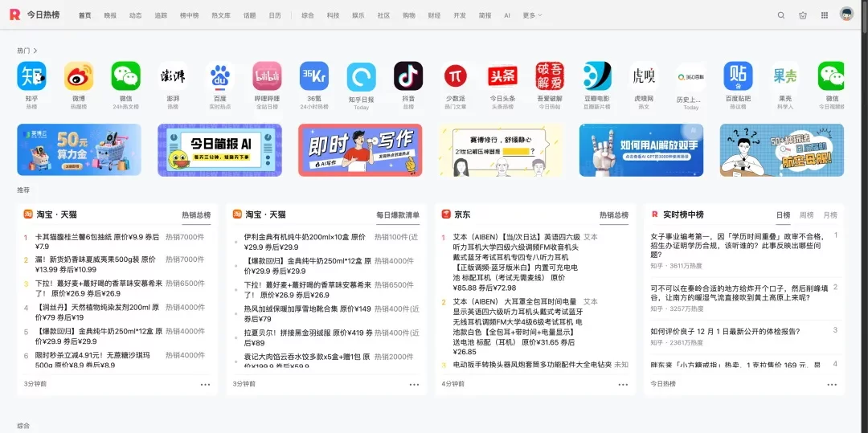Open 女子事业编考第一 question
This screenshot has width=868, height=433.
(739, 245)
